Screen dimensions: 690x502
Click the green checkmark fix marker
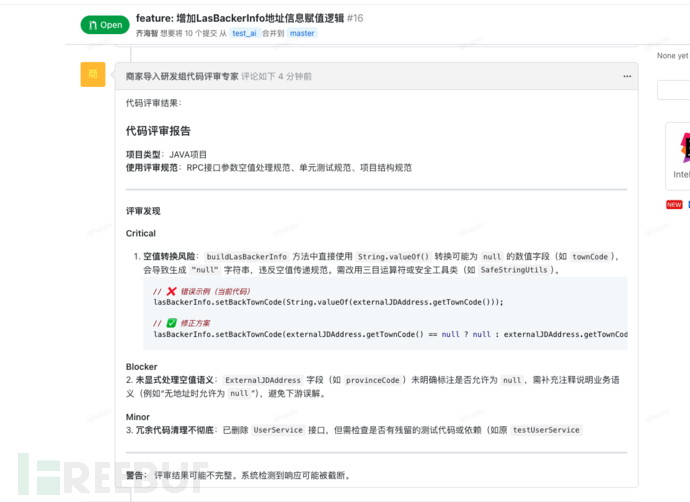[171, 323]
